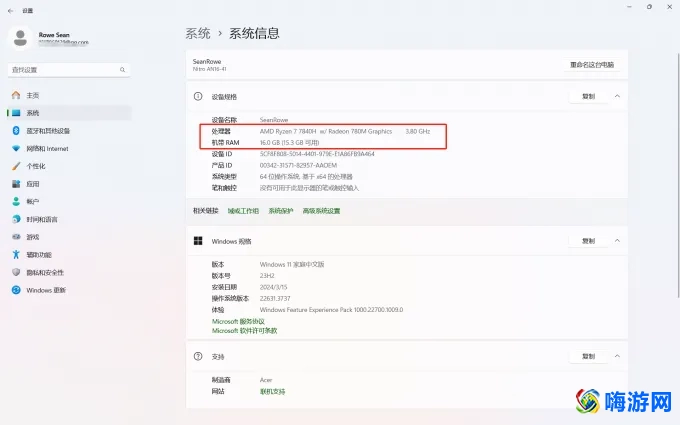Click the 应用 apps icon
The width and height of the screenshot is (680, 425).
[16, 184]
